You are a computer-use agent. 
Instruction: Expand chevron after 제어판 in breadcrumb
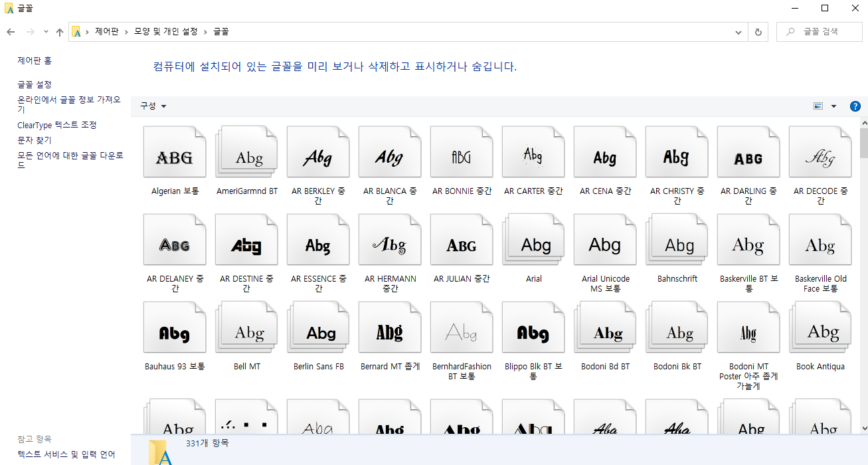pos(127,32)
